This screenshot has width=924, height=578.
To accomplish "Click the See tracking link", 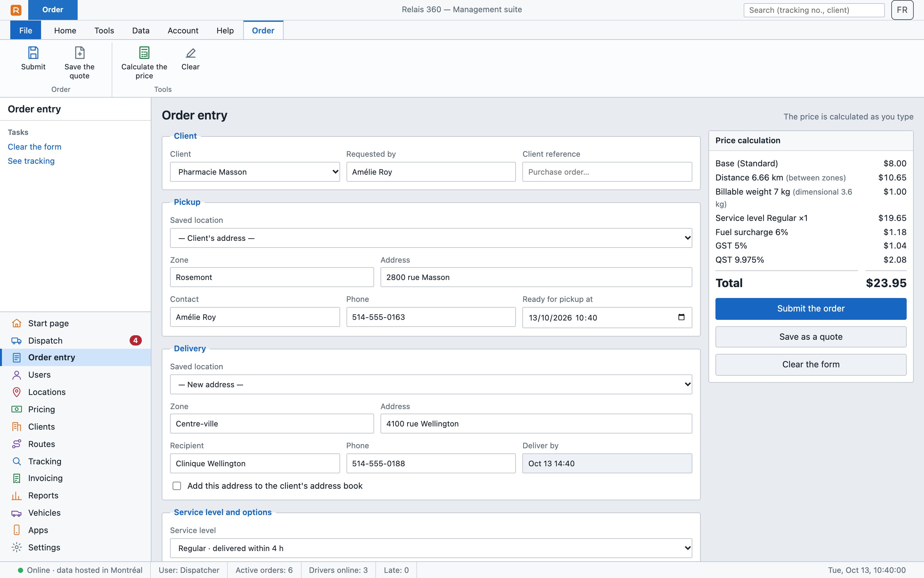I will [31, 161].
